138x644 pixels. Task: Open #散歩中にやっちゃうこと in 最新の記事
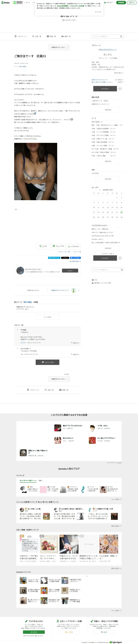(x=100, y=104)
